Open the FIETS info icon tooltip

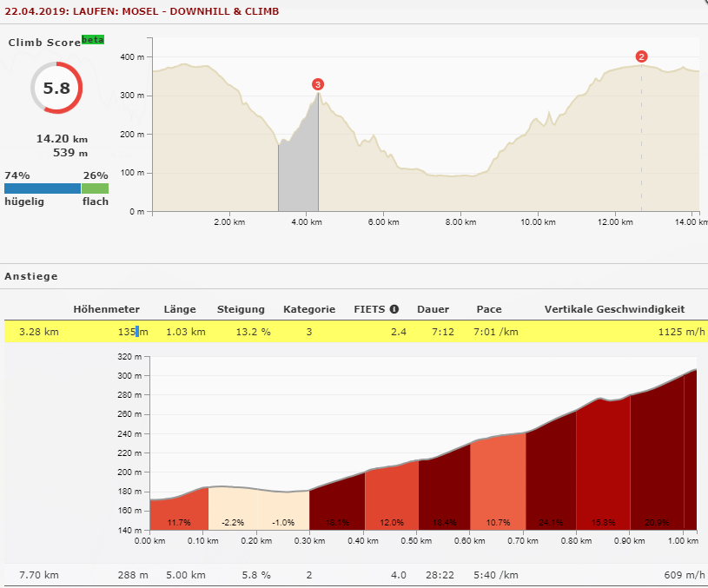(x=394, y=309)
